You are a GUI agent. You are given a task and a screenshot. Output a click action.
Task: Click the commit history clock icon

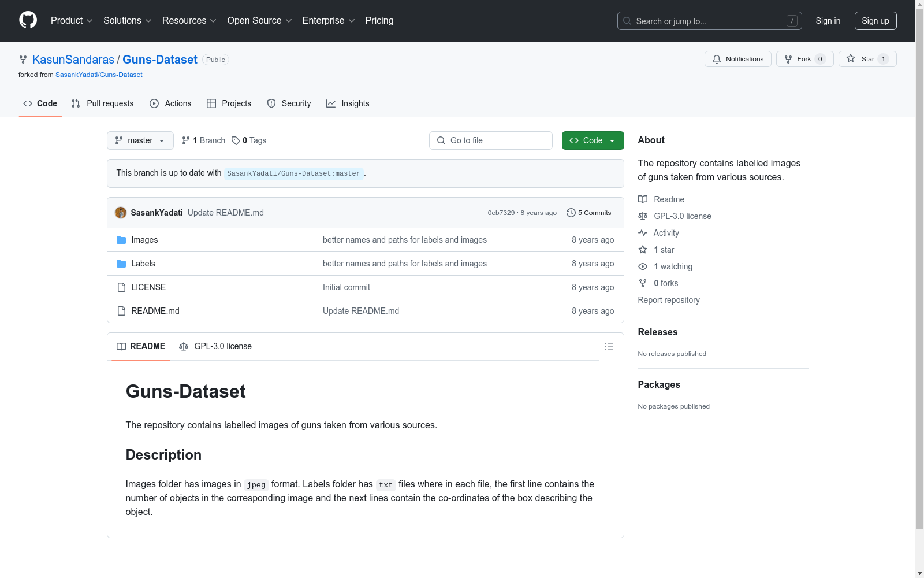571,213
